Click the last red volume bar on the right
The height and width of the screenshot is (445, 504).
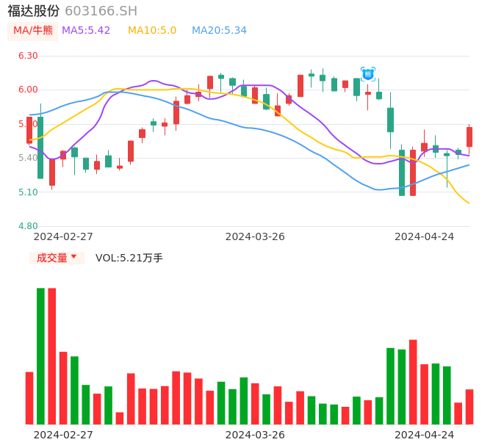[469, 406]
